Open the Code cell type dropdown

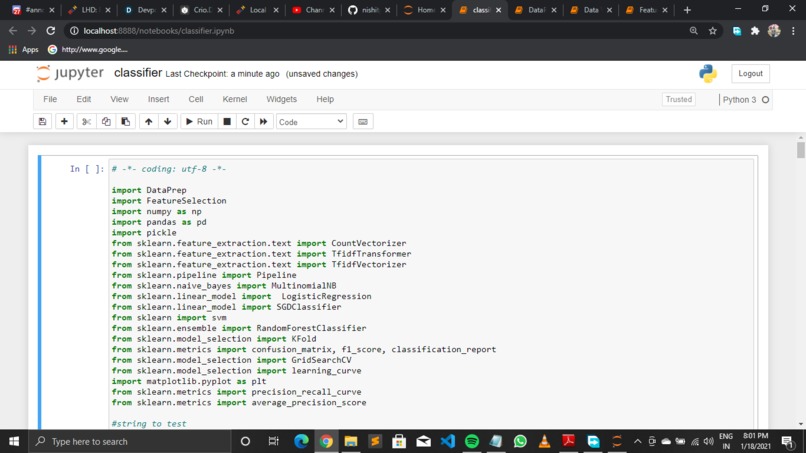[x=311, y=122]
